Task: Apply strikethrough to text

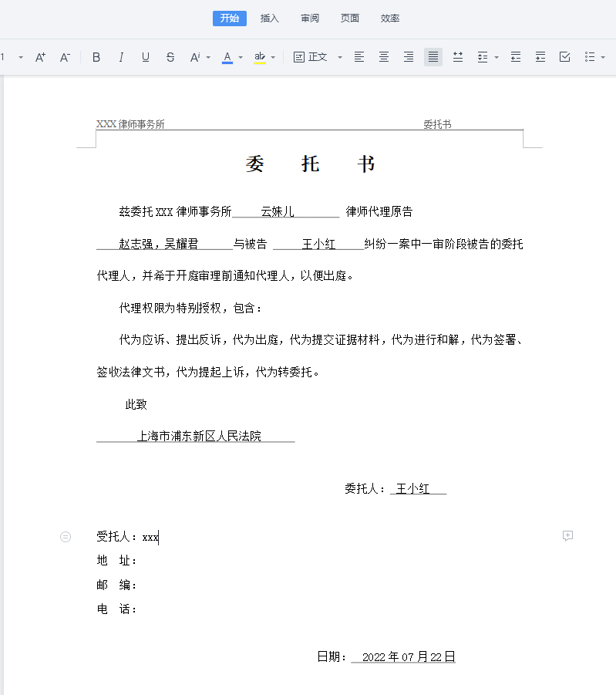Action: (x=170, y=57)
